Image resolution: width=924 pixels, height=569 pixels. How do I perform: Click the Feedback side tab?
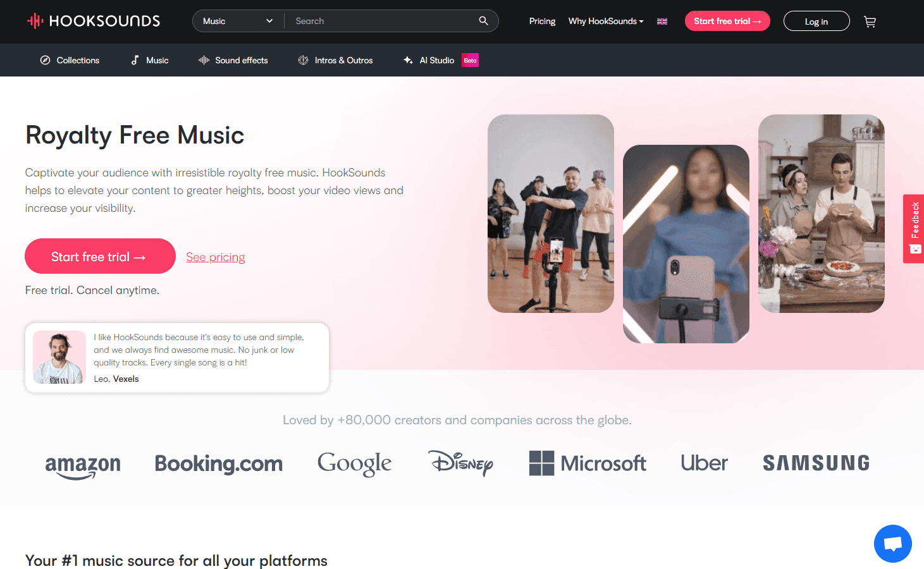point(914,228)
